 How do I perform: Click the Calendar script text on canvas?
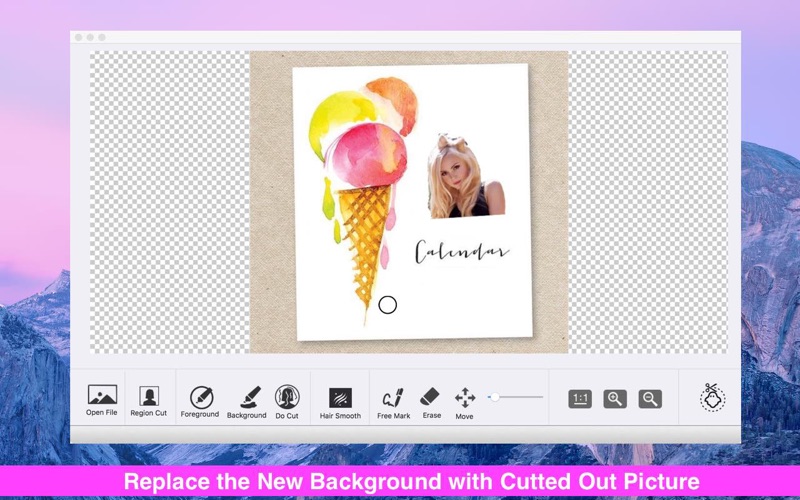pyautogui.click(x=462, y=252)
